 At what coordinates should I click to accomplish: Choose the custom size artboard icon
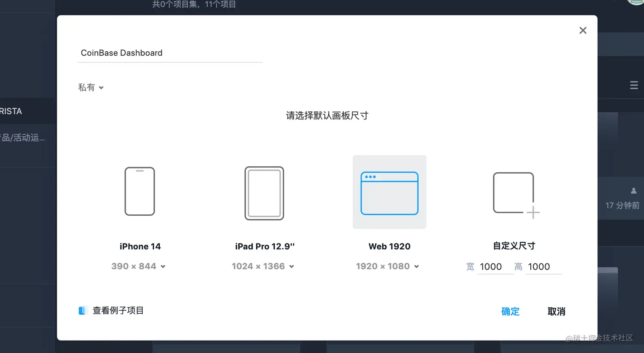tap(516, 195)
